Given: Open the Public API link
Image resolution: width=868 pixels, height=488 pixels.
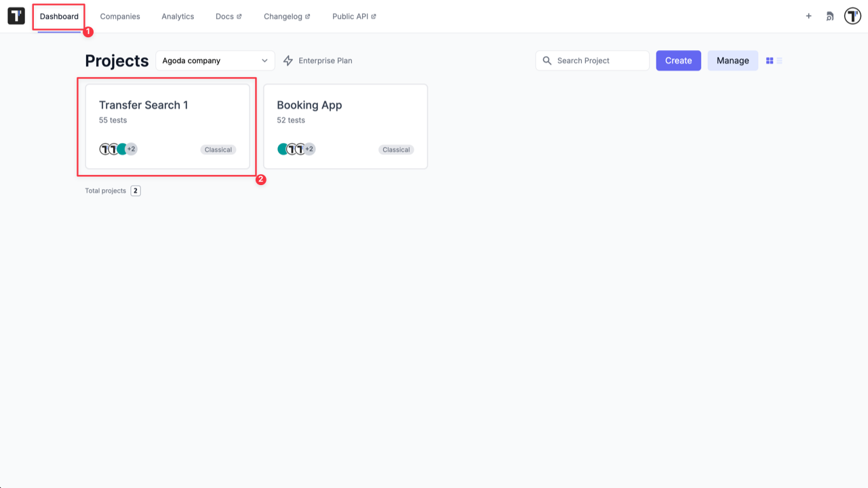Looking at the screenshot, I should point(353,16).
